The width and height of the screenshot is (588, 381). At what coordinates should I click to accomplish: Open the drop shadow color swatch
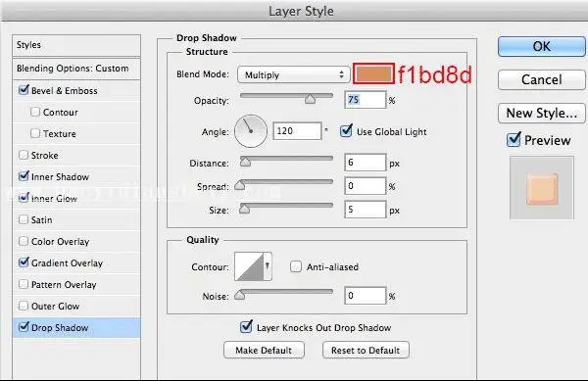(373, 73)
